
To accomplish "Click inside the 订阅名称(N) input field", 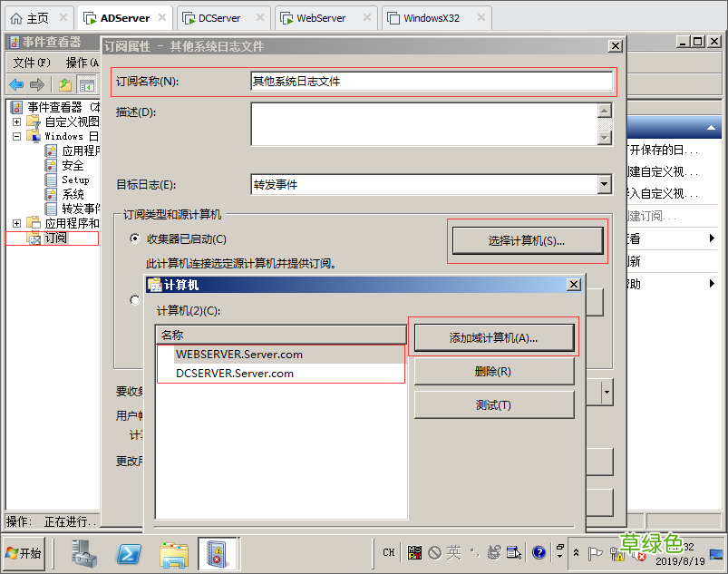I will [x=426, y=81].
